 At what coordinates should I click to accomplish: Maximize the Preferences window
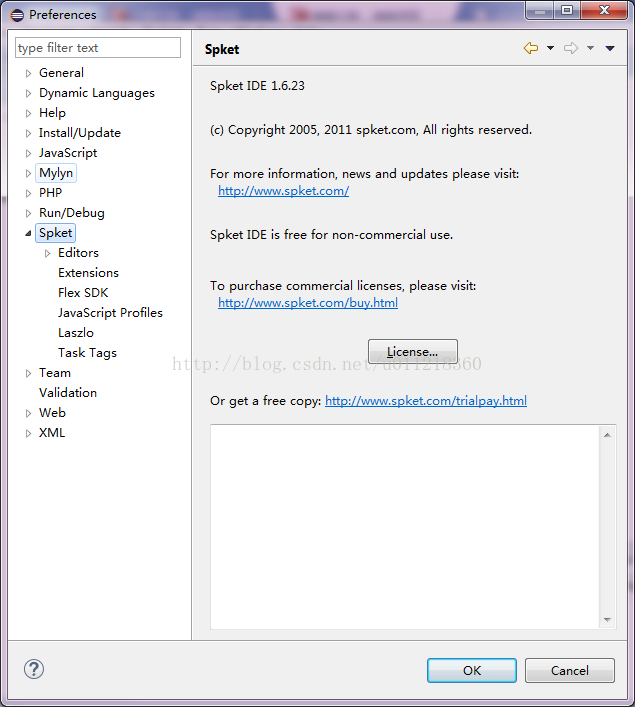click(567, 10)
